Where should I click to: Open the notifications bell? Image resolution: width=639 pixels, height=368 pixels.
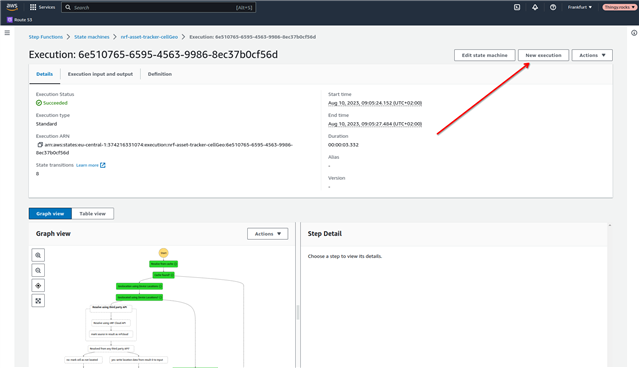[535, 7]
